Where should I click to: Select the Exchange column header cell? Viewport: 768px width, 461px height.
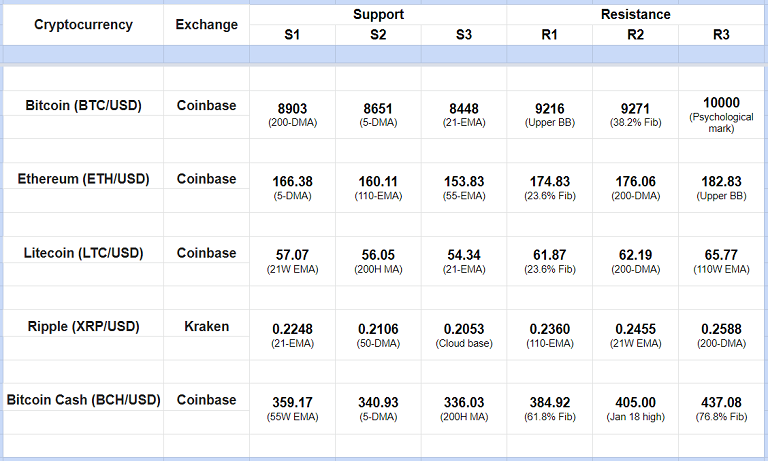pyautogui.click(x=207, y=25)
